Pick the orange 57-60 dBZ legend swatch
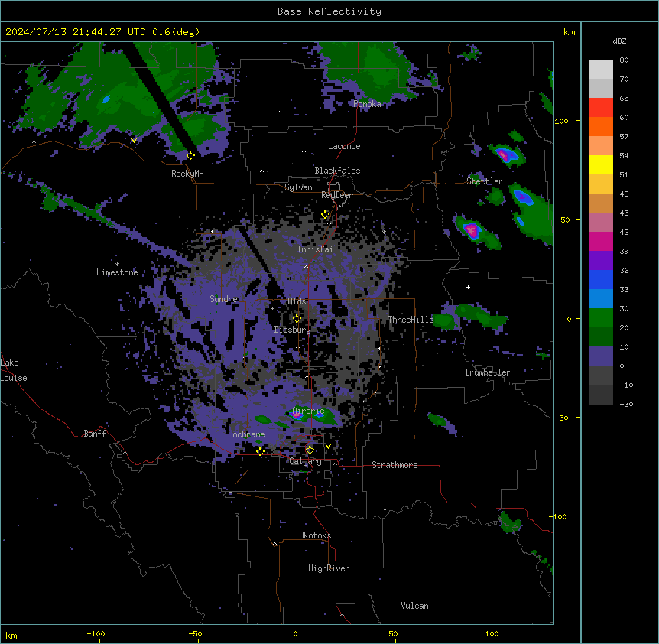 (601, 126)
